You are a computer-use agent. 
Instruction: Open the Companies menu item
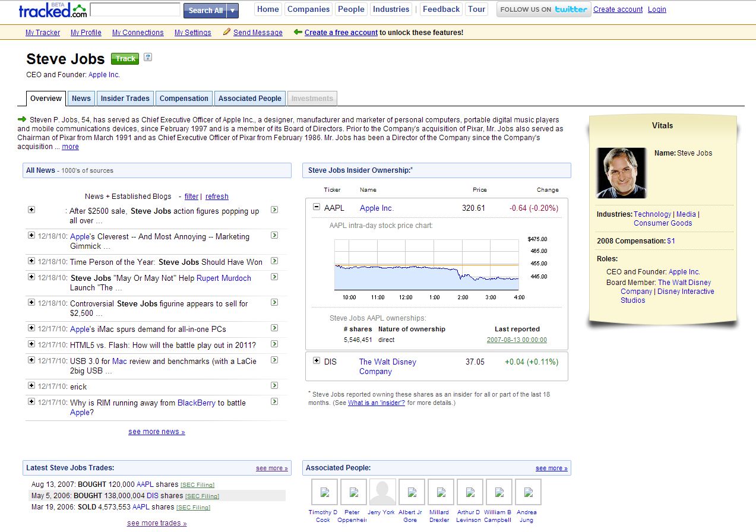click(308, 9)
